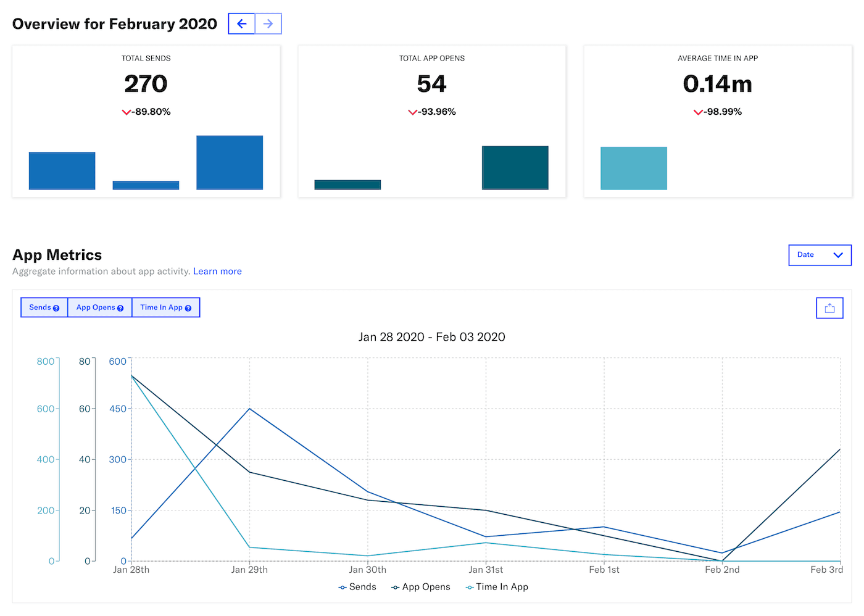Open the Learn more link
This screenshot has width=864, height=616.
click(217, 271)
